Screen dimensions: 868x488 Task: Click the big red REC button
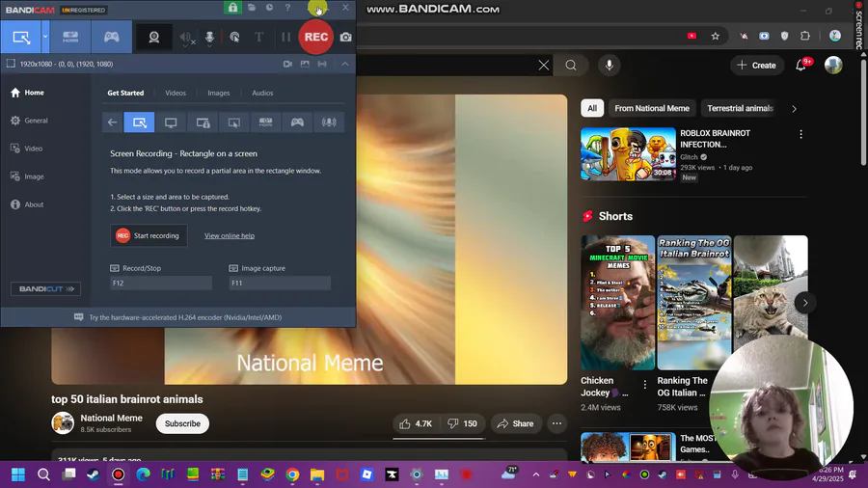(316, 37)
